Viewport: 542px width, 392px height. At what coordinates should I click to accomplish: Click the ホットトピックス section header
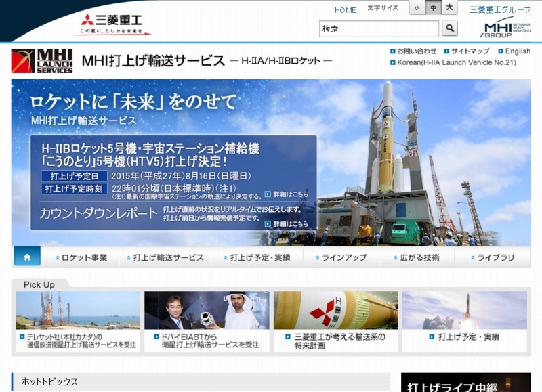[x=201, y=382]
